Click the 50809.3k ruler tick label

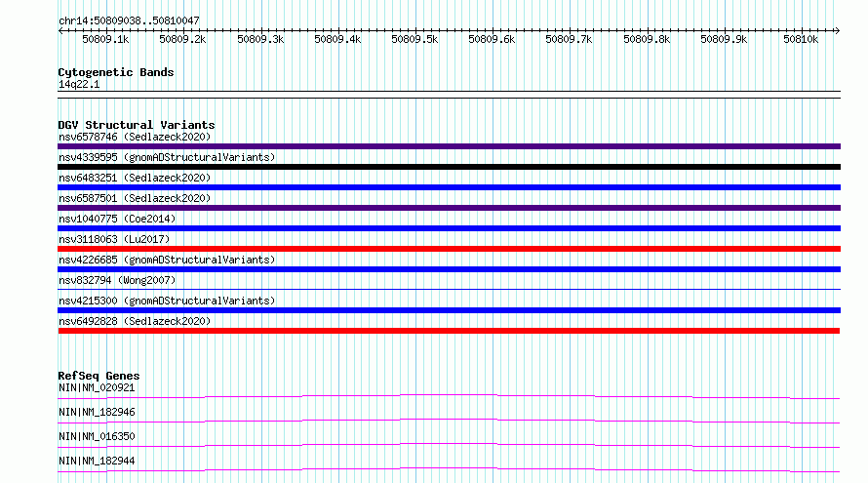pyautogui.click(x=260, y=39)
